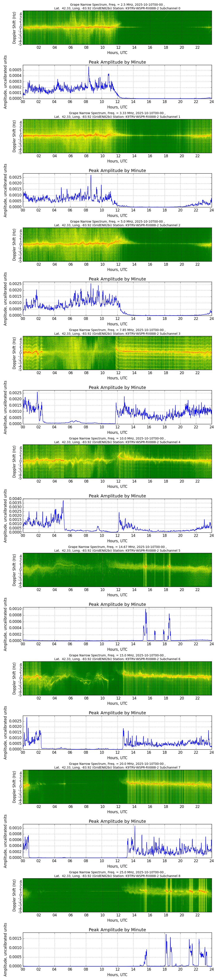
Task: Click Hours, UTC label under 25.0 MHz amplitude plot
Action: click(117, 975)
